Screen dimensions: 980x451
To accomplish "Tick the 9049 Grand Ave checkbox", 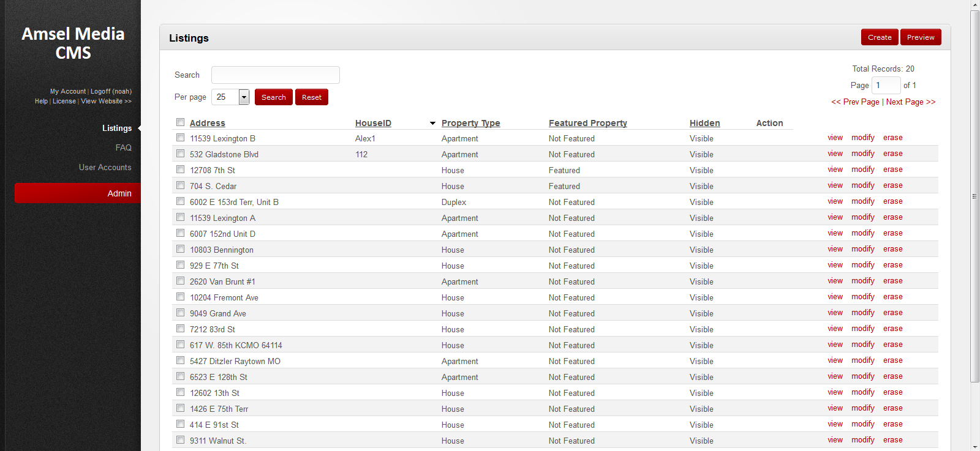I will tap(180, 313).
